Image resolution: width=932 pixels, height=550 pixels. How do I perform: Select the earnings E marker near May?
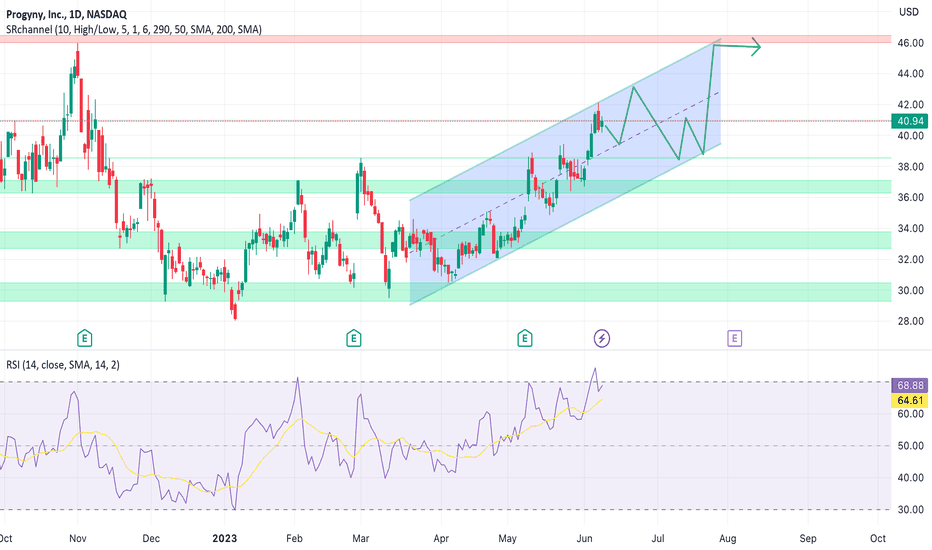click(x=524, y=339)
